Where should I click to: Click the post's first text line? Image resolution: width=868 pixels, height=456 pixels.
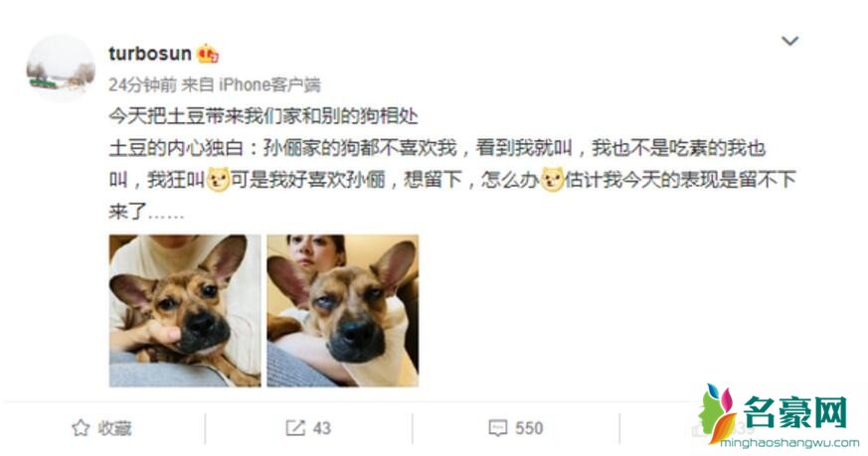click(262, 116)
